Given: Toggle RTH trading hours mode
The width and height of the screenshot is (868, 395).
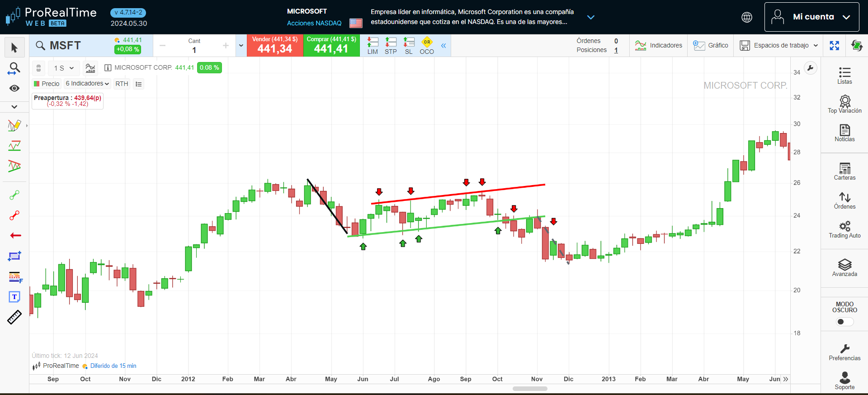Looking at the screenshot, I should click(122, 84).
